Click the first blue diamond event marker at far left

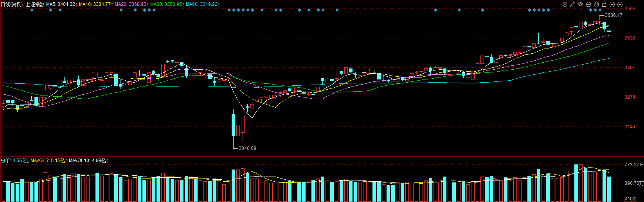click(32, 10)
